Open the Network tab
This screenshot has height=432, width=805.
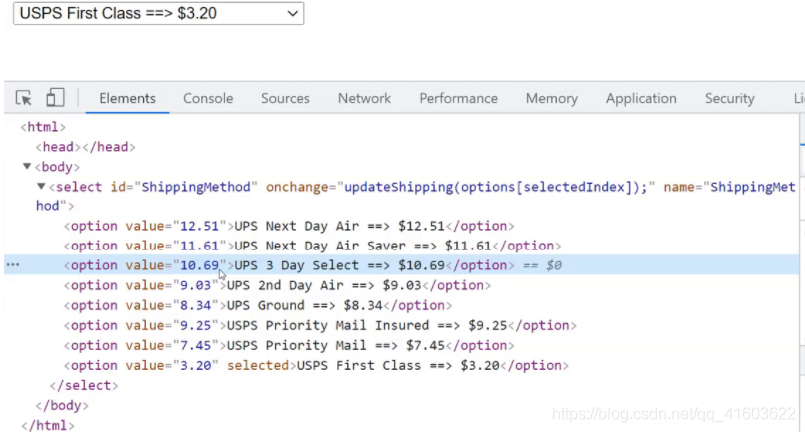364,98
